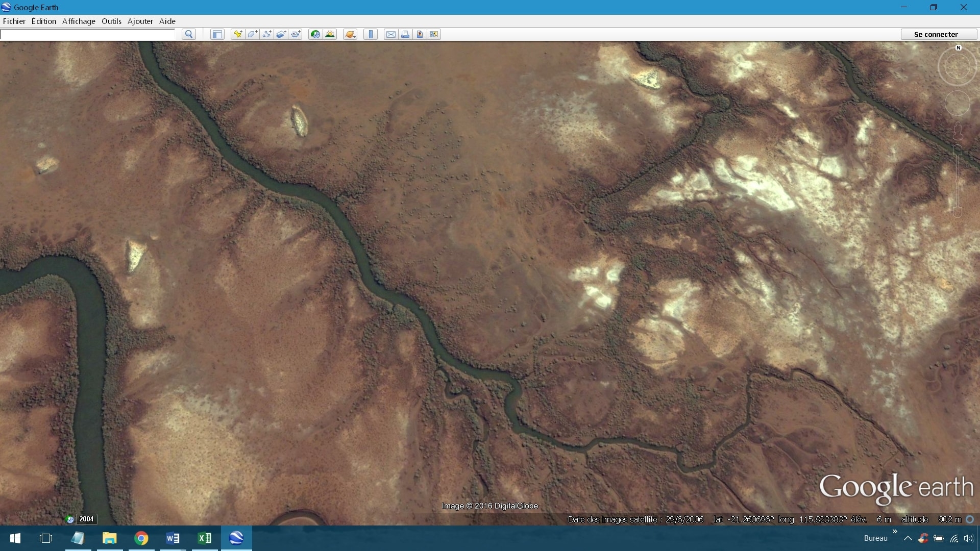The width and height of the screenshot is (980, 551).
Task: Open the Outils menu
Action: coord(111,21)
